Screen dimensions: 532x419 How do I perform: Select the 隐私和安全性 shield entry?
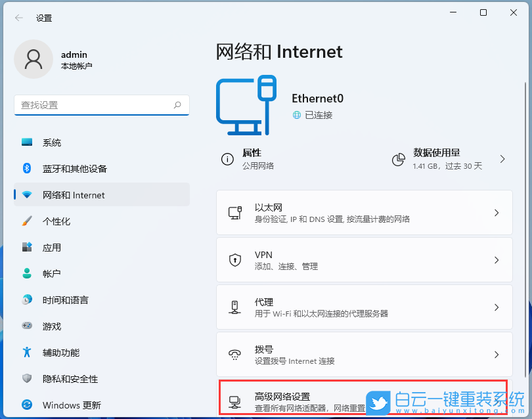pos(27,379)
